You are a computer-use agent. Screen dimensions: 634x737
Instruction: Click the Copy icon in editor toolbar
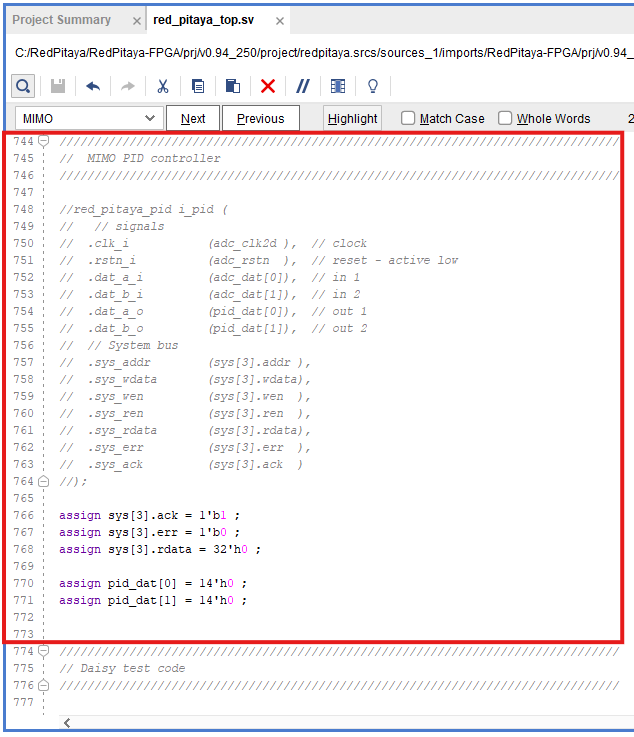[x=198, y=86]
